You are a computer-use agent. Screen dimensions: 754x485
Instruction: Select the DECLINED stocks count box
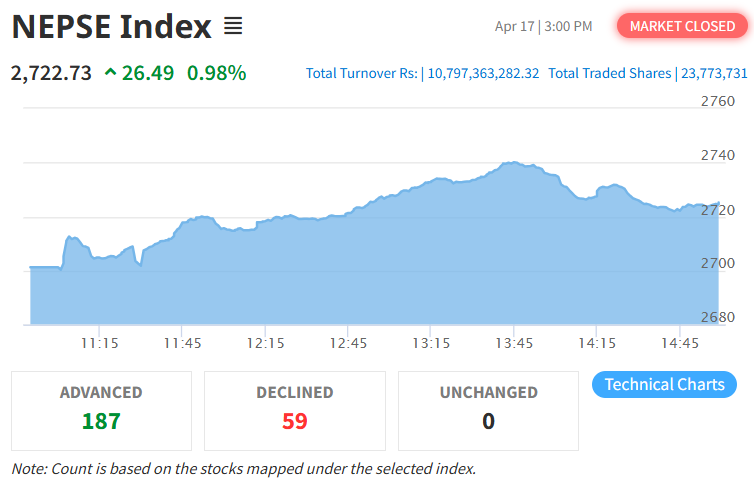(x=294, y=410)
